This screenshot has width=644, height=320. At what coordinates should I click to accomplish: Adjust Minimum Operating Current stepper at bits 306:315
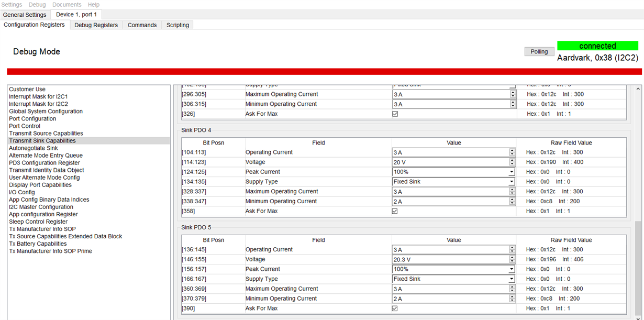[x=513, y=104]
